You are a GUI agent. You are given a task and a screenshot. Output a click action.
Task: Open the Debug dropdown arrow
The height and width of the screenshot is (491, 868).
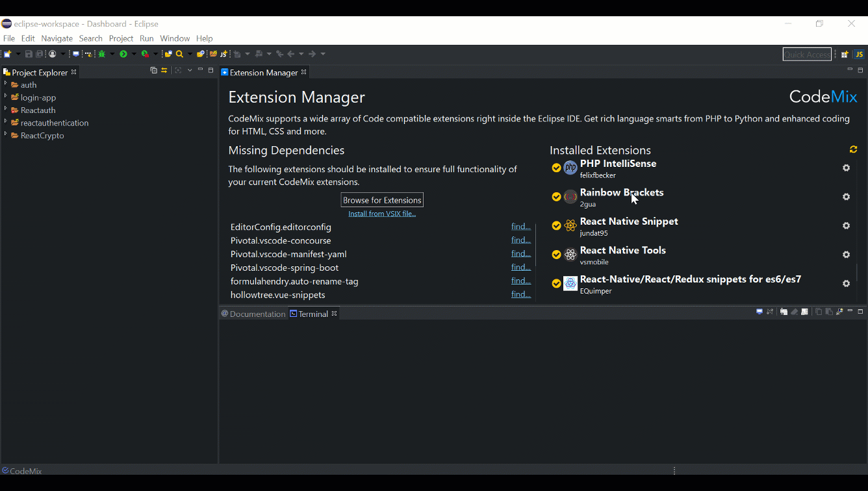click(112, 54)
